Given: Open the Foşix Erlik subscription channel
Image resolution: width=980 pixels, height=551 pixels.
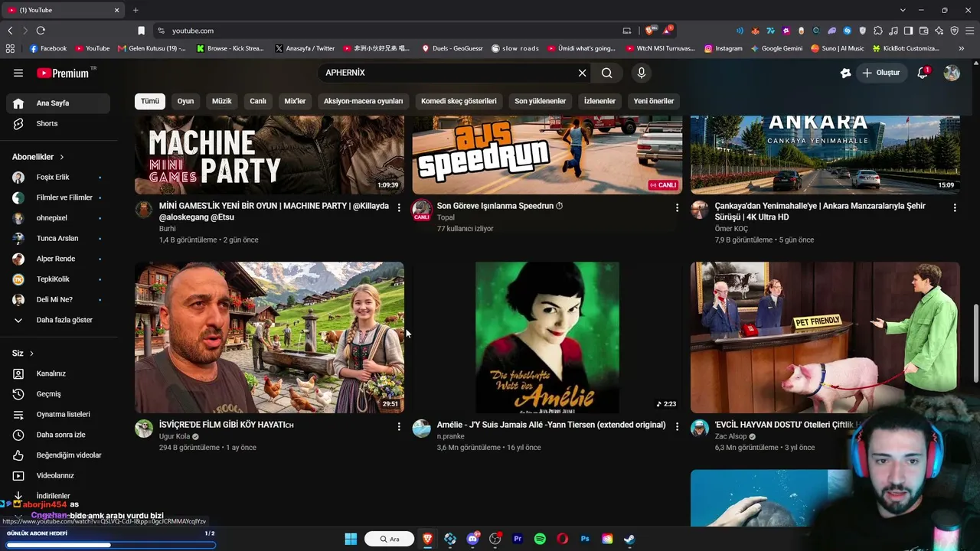Looking at the screenshot, I should [x=58, y=177].
